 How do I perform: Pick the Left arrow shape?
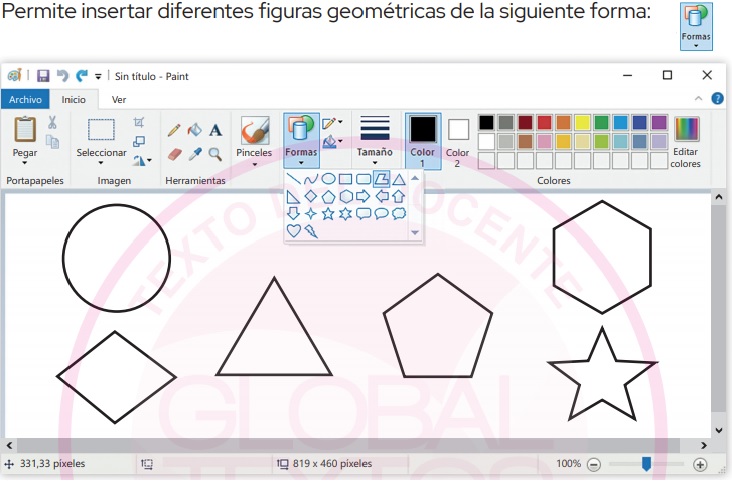pyautogui.click(x=382, y=196)
